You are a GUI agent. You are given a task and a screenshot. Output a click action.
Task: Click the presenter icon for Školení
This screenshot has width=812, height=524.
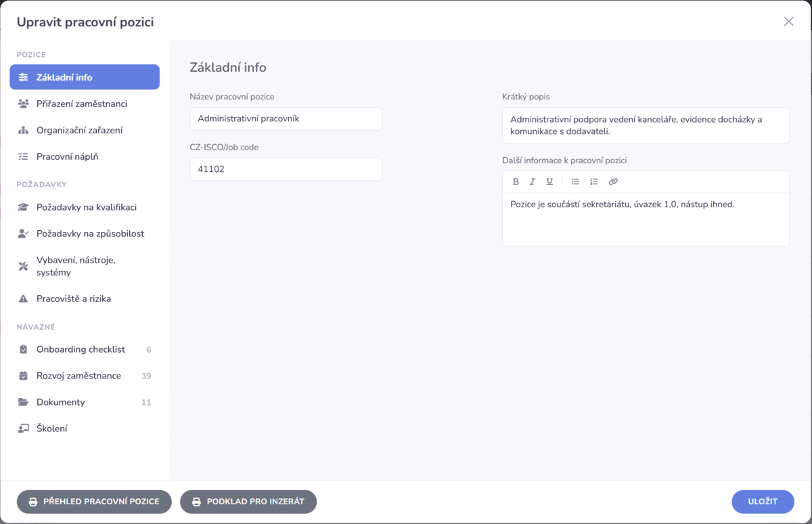pyautogui.click(x=24, y=429)
